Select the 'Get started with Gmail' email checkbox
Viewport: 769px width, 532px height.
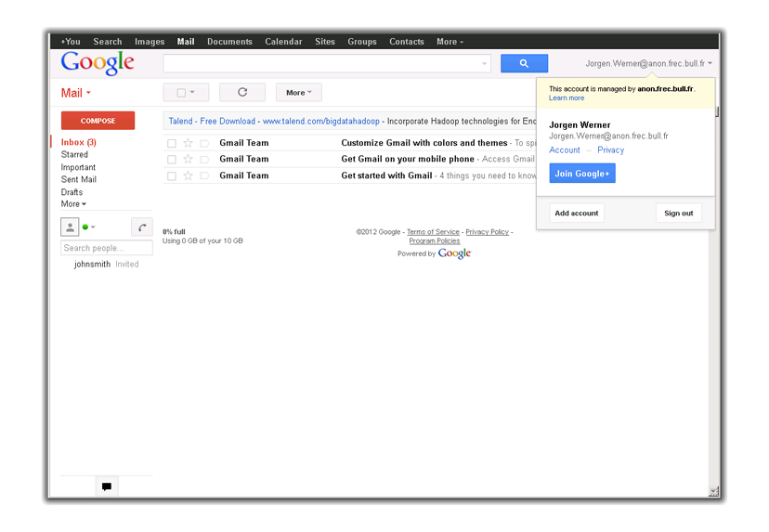point(172,176)
